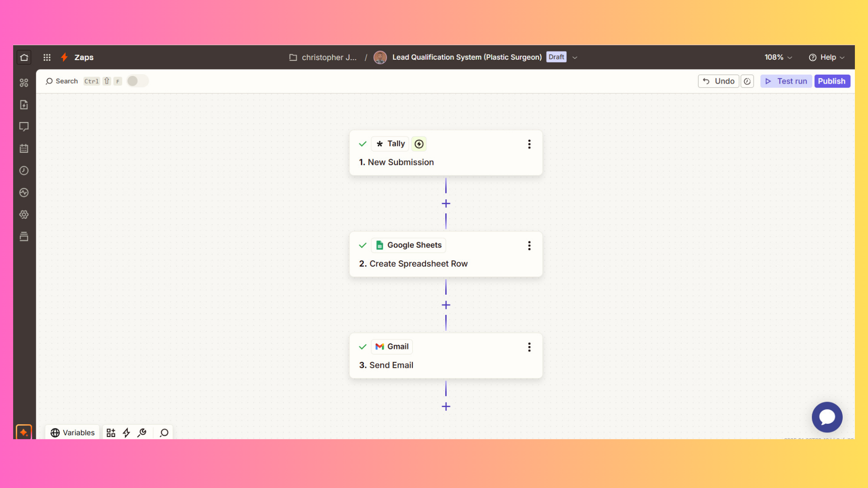Image resolution: width=868 pixels, height=488 pixels.
Task: Click the "2. Create Spreadsheet Row" step title
Action: (x=413, y=263)
